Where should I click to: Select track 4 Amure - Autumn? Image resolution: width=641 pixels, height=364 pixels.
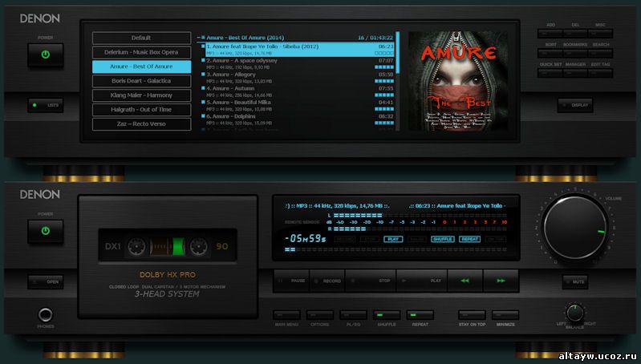(300, 91)
